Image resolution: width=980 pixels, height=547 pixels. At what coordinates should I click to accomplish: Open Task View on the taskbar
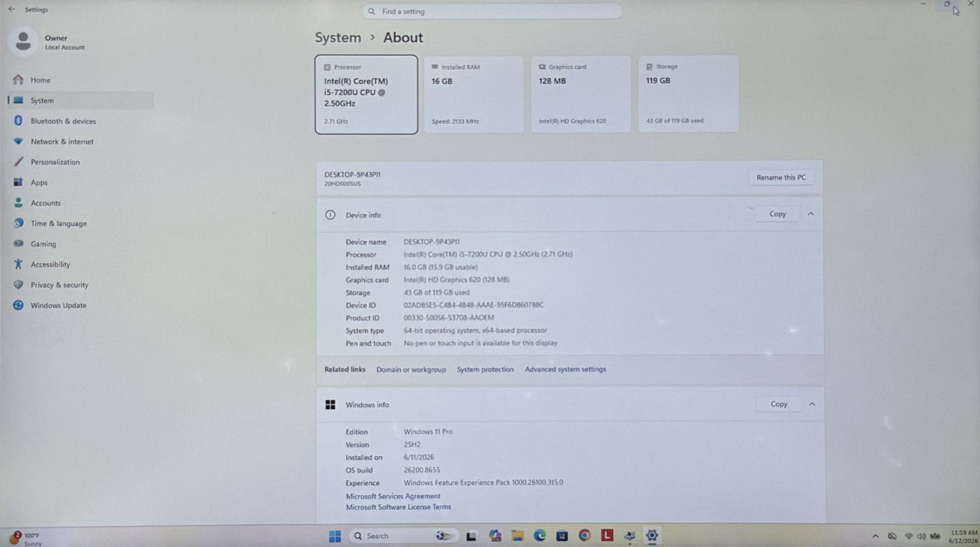[471, 536]
